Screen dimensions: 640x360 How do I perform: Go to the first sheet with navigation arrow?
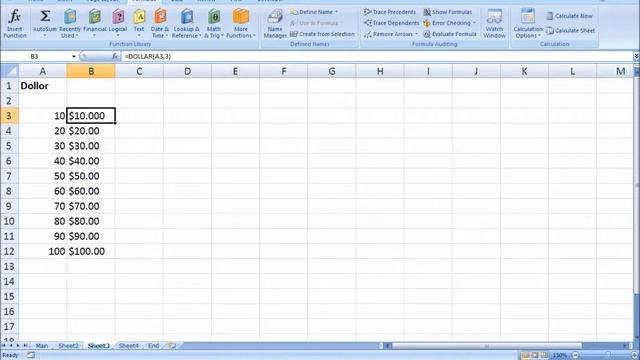(4, 346)
